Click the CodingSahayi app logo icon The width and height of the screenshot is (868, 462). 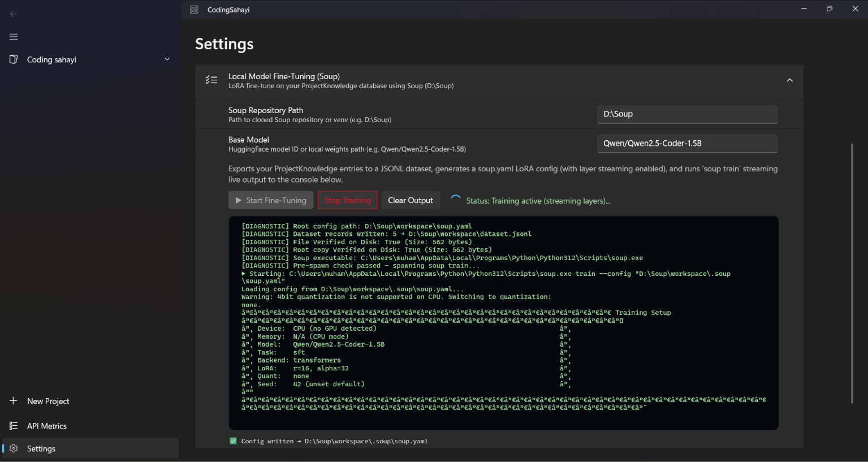[x=194, y=10]
